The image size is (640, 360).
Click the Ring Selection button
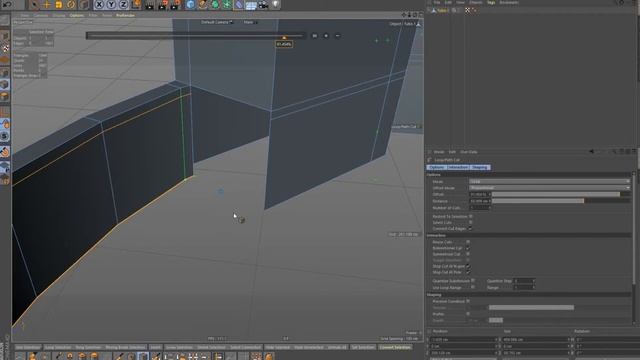click(88, 347)
